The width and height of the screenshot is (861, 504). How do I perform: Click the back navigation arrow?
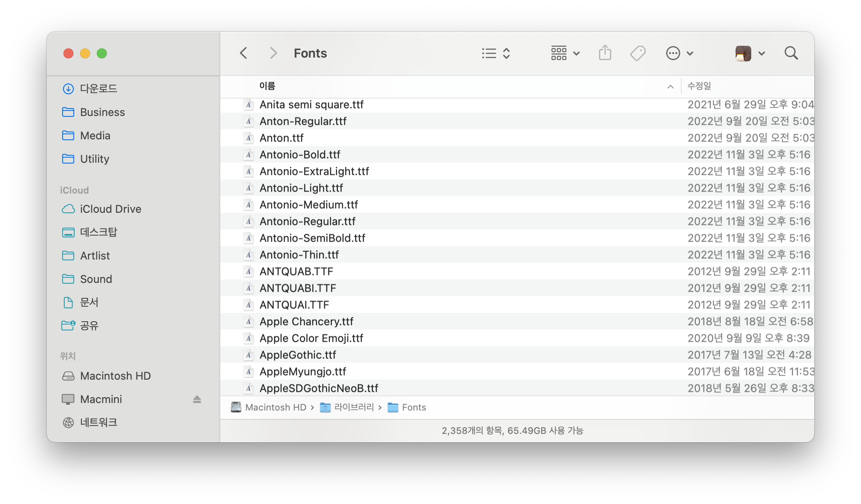click(x=244, y=53)
